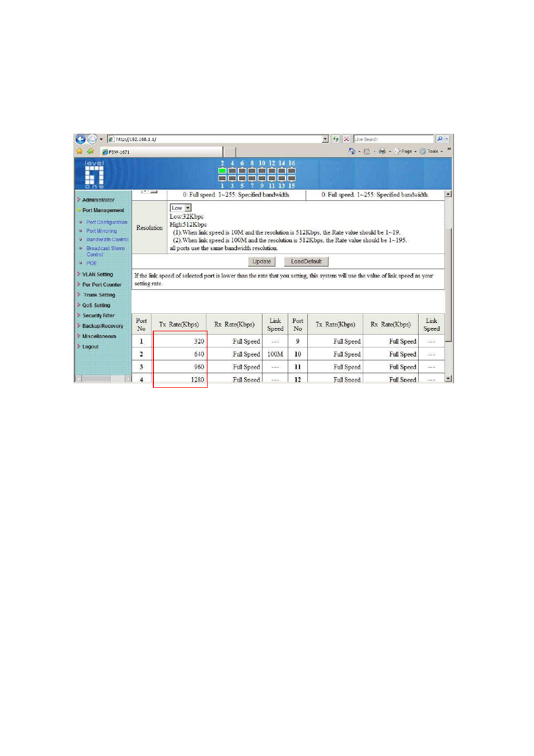Expand the Administrator menu

point(99,200)
